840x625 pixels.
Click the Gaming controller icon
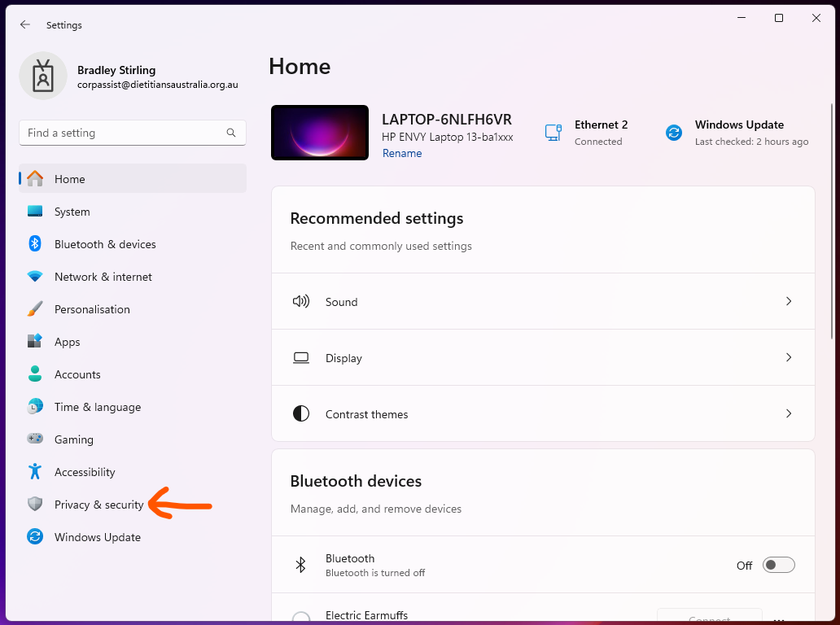pyautogui.click(x=35, y=439)
